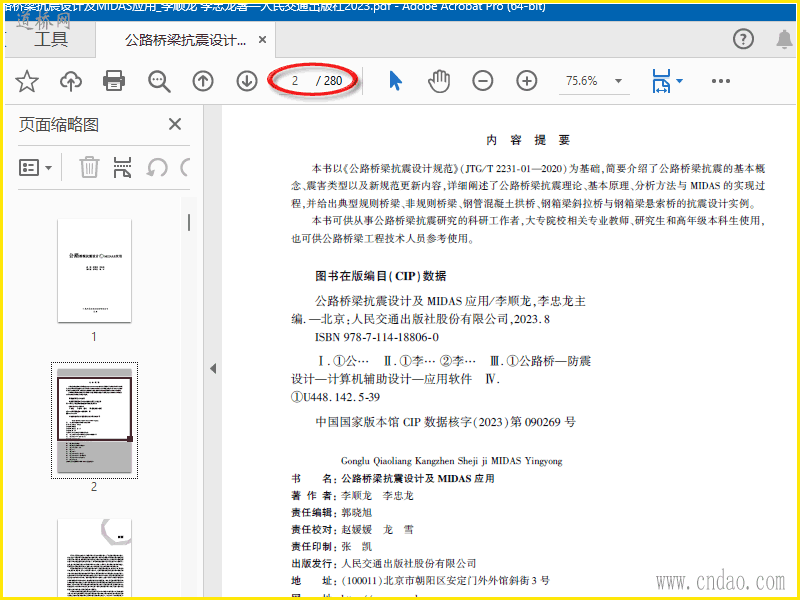Viewport: 800px width, 600px height.
Task: Select the arrow selection tool
Action: [395, 81]
